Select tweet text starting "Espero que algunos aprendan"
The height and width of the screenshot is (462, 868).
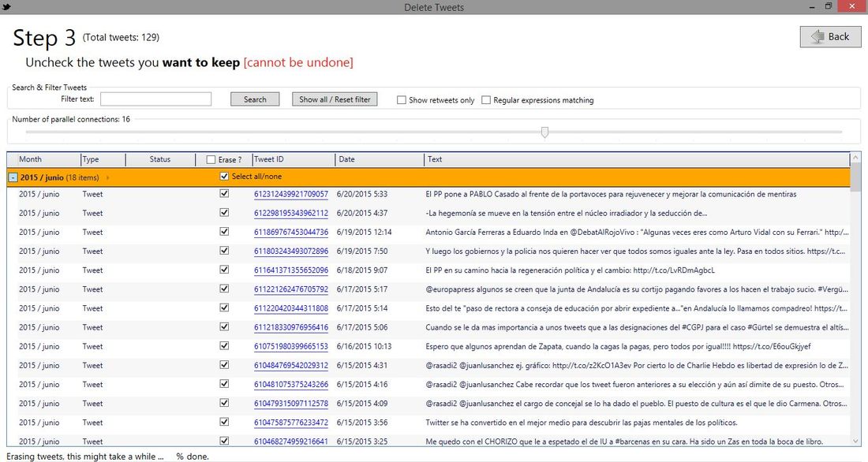[x=619, y=346]
